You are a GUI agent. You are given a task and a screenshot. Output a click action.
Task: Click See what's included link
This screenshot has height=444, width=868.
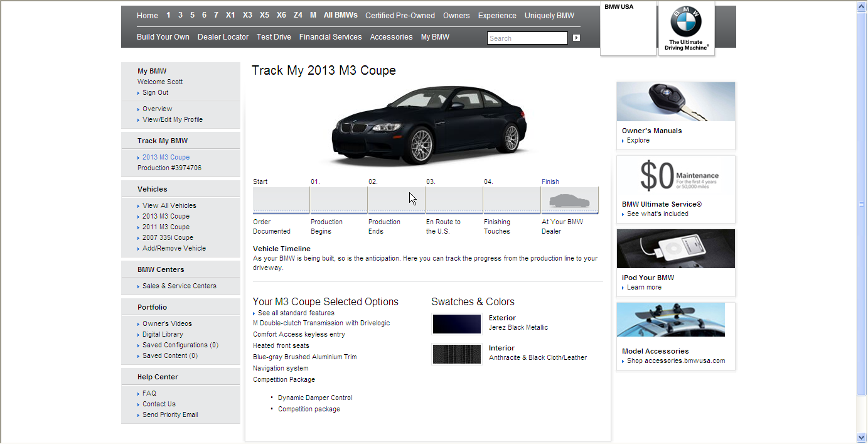658,214
